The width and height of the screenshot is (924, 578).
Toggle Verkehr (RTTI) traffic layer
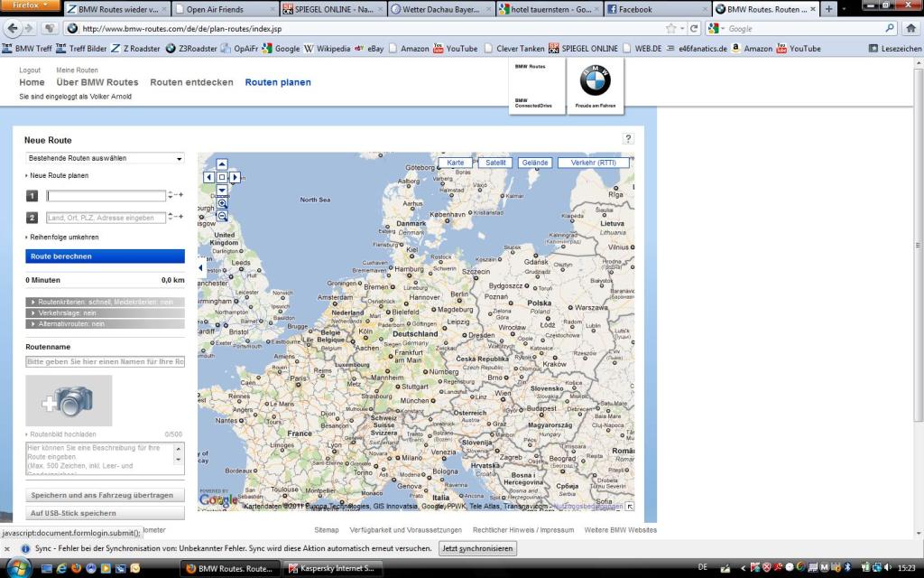click(x=593, y=163)
